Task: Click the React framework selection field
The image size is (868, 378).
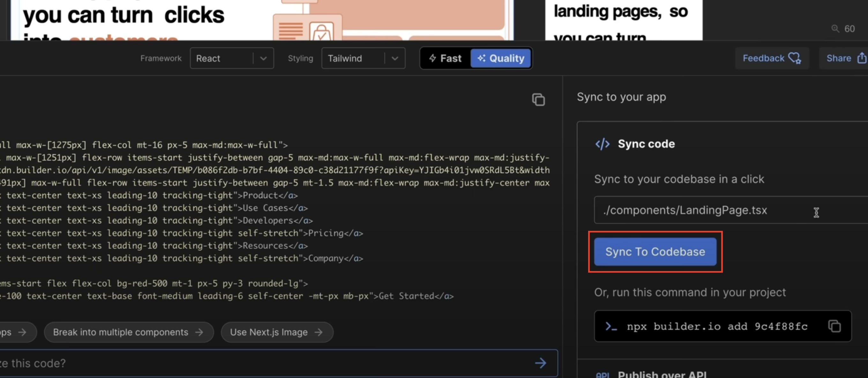Action: [x=222, y=58]
